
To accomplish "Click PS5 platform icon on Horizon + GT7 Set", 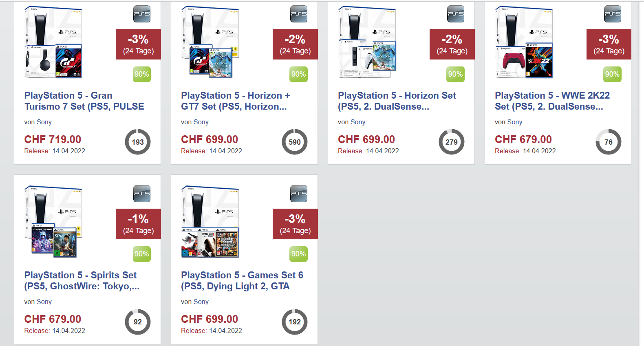I will pyautogui.click(x=299, y=14).
